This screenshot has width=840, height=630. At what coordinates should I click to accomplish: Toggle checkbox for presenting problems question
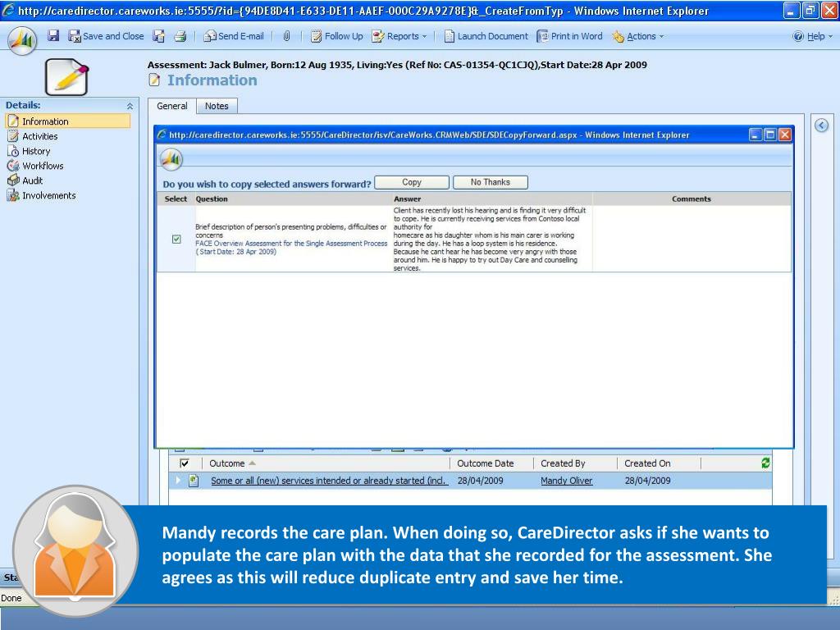click(176, 239)
